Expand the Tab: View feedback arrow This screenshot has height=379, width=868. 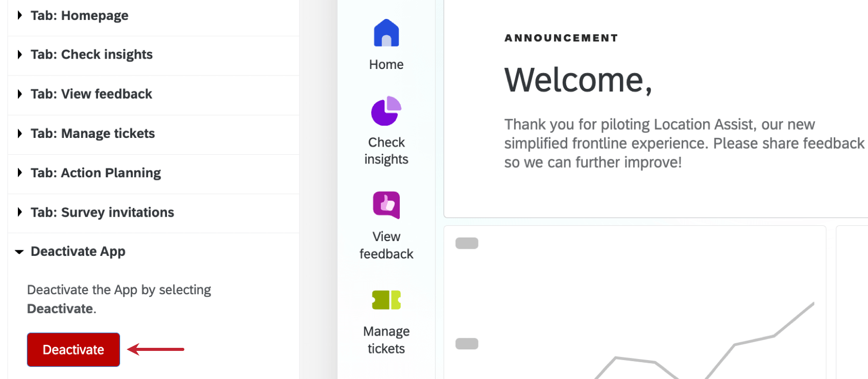point(19,94)
